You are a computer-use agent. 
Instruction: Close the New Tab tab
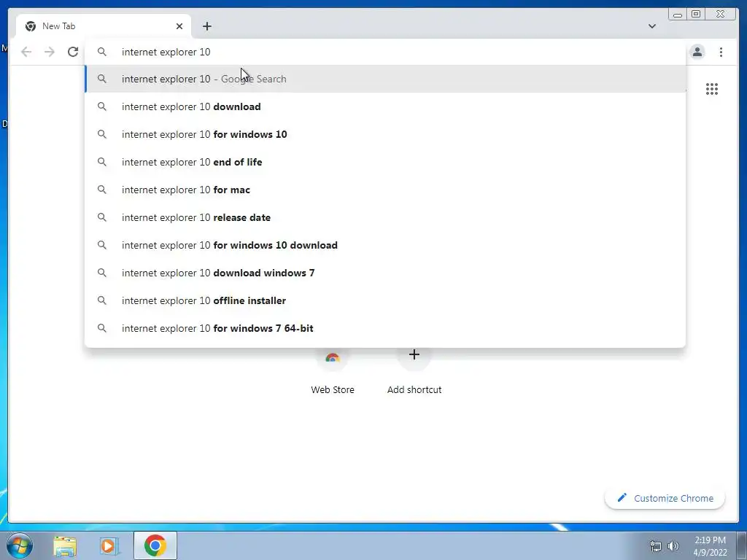179,26
